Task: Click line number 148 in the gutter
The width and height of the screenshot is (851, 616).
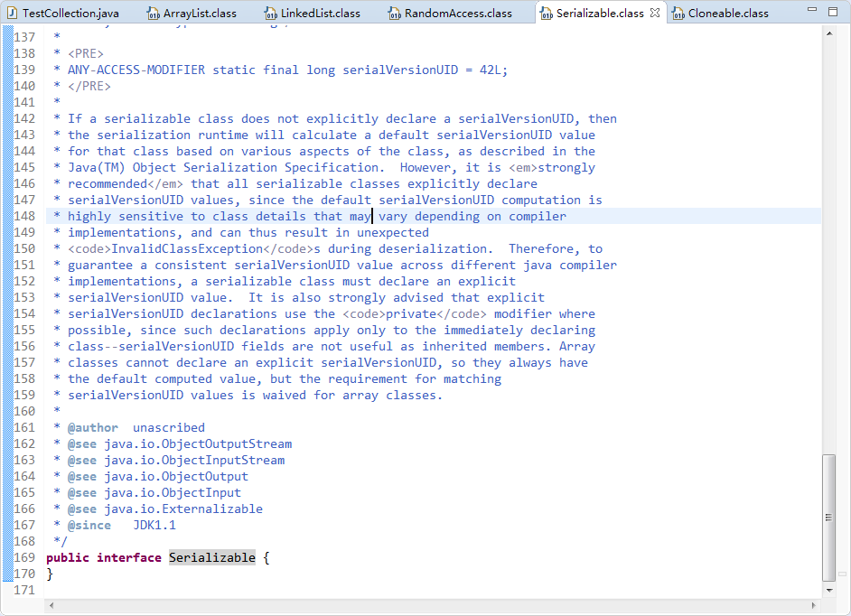Action: [x=24, y=216]
